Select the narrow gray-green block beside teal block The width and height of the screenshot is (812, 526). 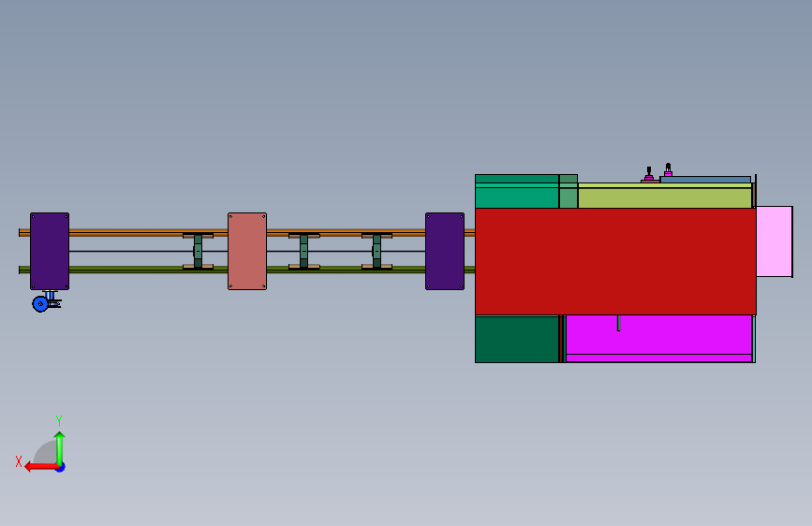568,192
